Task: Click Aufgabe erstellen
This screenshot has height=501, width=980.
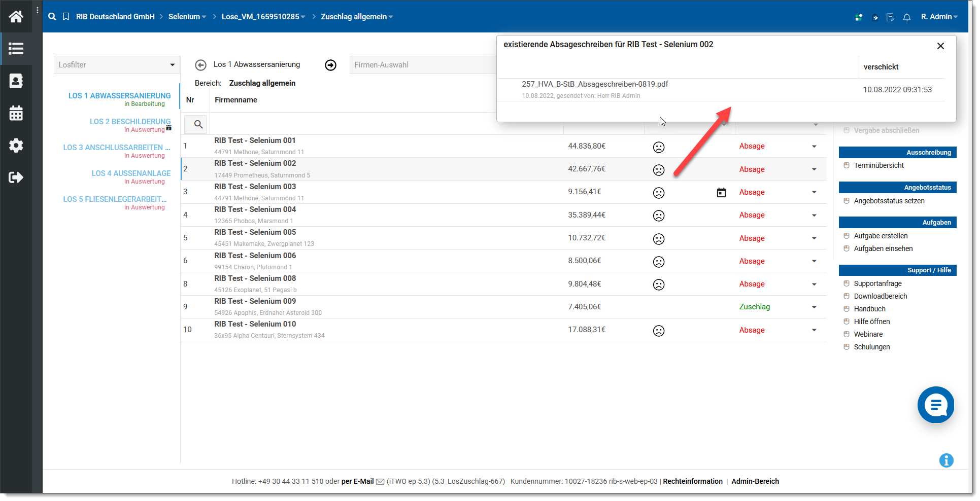Action: click(x=881, y=236)
